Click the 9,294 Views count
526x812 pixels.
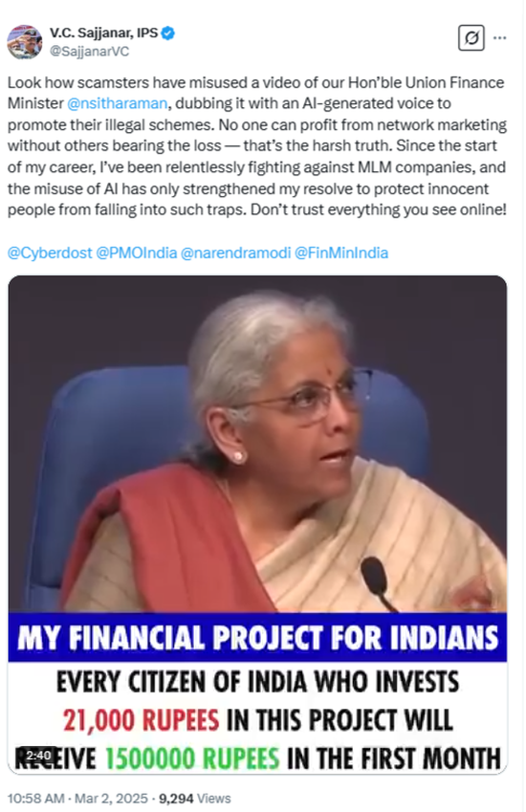point(195,799)
